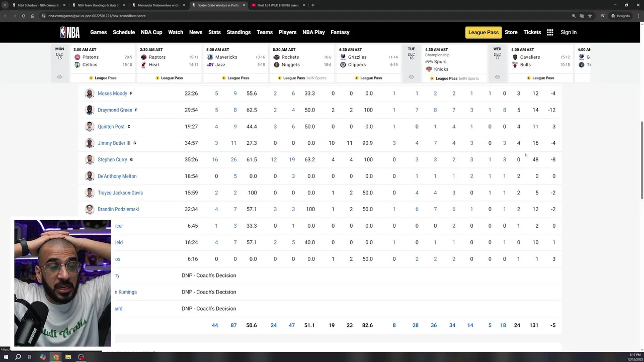Open the Players nav item

point(288,32)
